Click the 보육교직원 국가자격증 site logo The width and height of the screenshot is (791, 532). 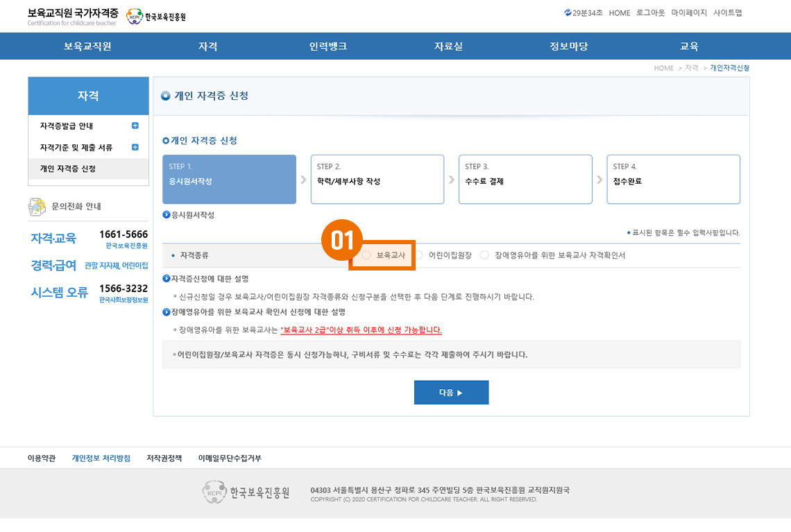point(73,17)
